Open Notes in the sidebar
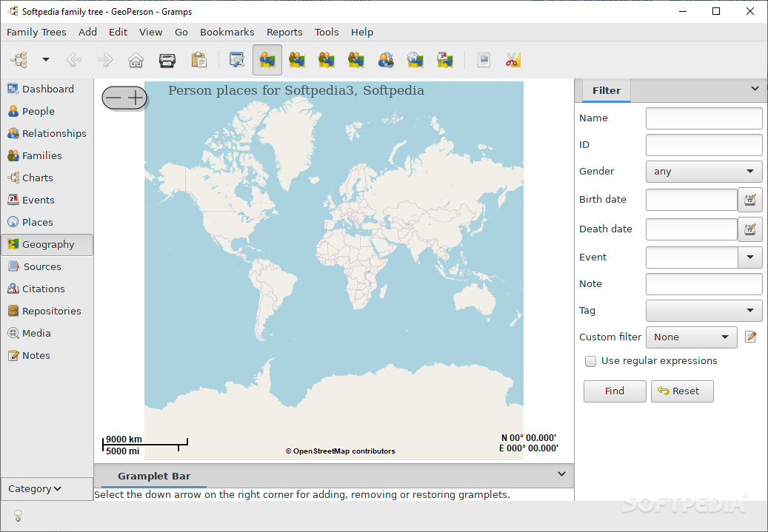Viewport: 768px width, 532px height. click(47, 355)
